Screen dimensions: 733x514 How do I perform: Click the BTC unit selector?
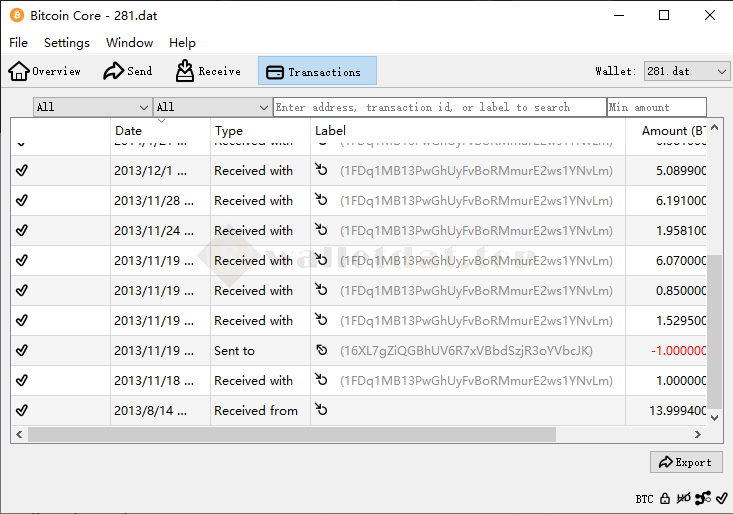pyautogui.click(x=644, y=498)
